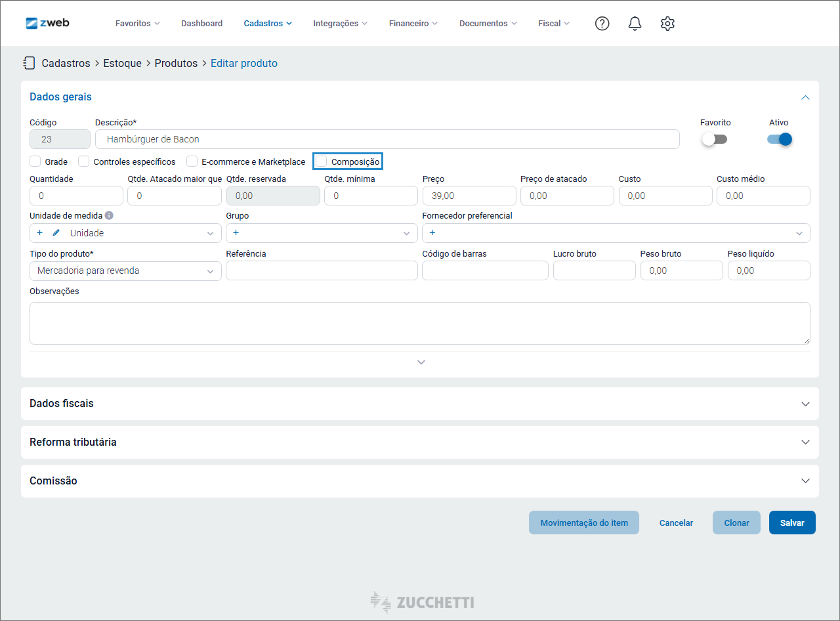Open the help question mark icon
Screen dimensions: 840x621
pos(602,24)
